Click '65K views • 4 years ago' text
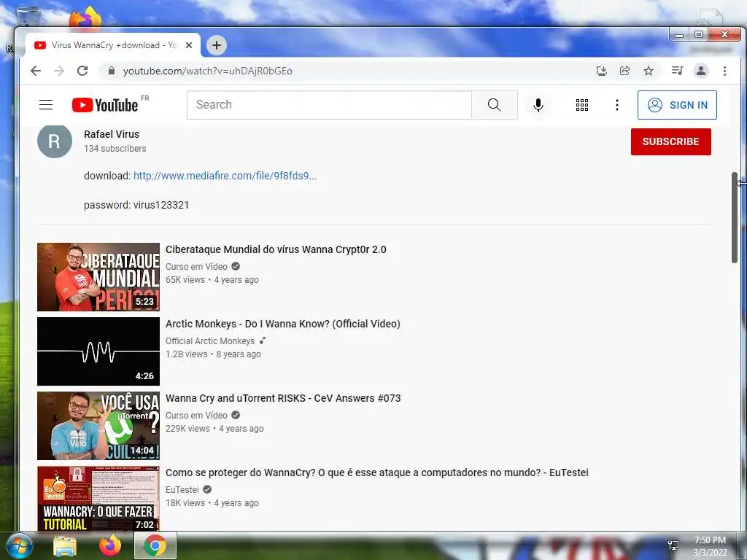747x560 pixels. 212,280
